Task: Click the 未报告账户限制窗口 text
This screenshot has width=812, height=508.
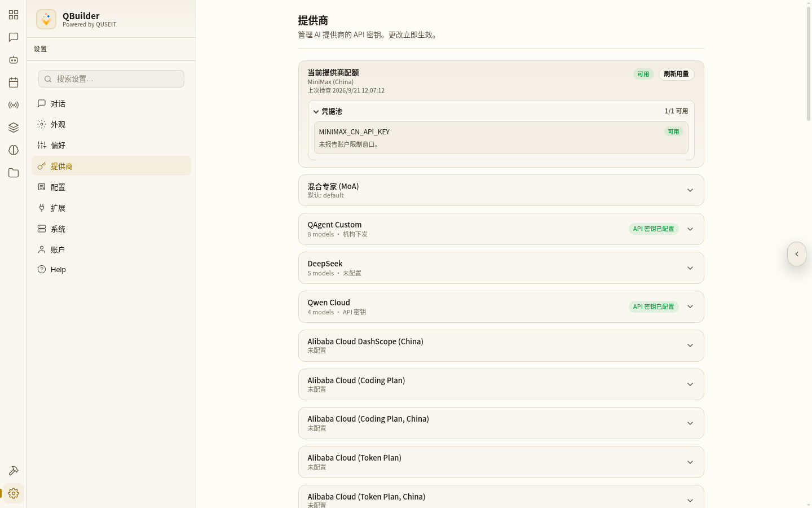Action: [350, 144]
